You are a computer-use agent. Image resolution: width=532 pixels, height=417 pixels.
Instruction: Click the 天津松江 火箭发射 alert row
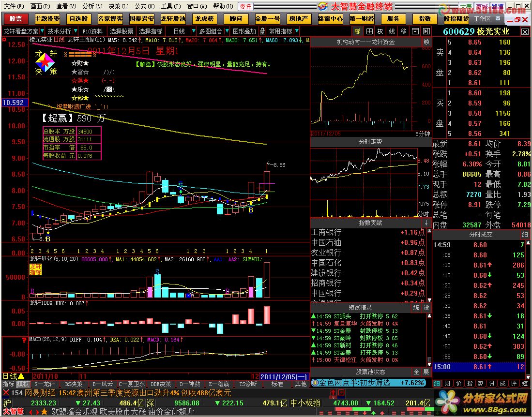point(355,360)
